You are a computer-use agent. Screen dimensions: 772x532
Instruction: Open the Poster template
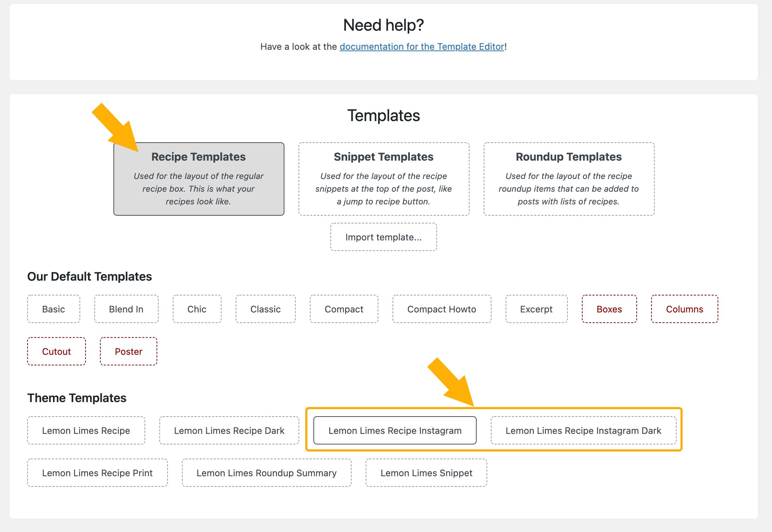[x=129, y=352]
